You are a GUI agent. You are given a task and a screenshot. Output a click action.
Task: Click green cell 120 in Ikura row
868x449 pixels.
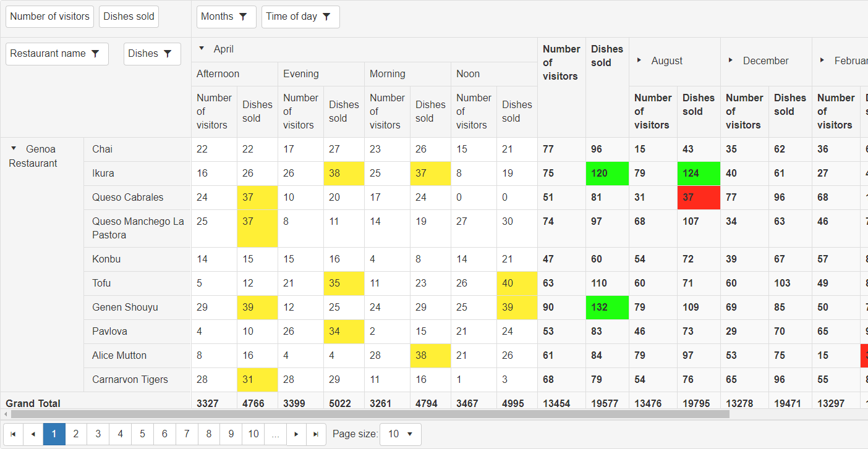608,174
